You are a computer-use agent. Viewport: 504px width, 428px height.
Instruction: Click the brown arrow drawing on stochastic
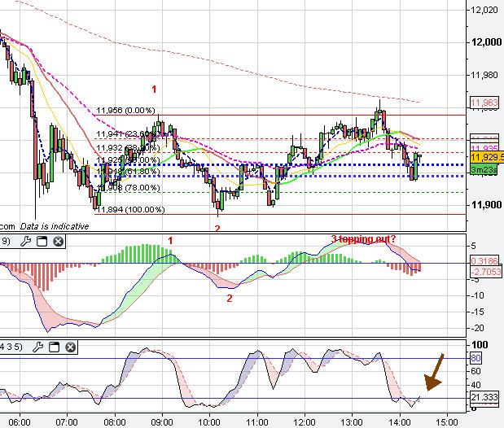[x=434, y=372]
